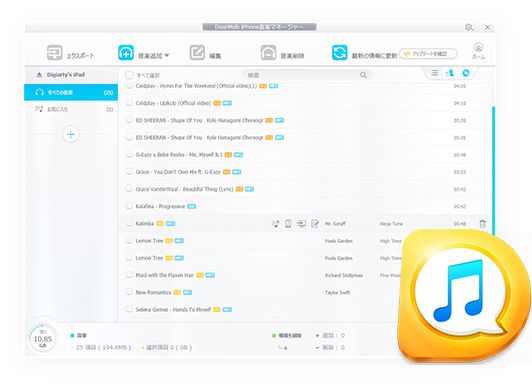Screen dimensions: 532x389
Task: Click the Add Music headphone icon
Action: click(126, 53)
